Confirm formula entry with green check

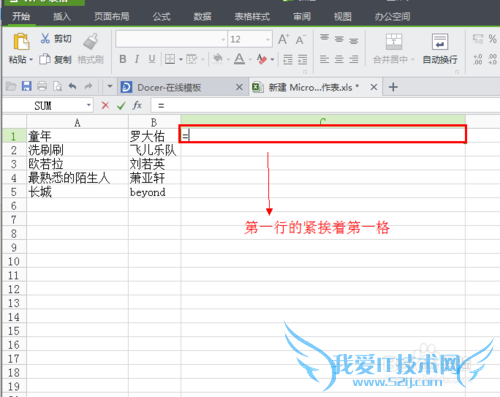(x=121, y=106)
